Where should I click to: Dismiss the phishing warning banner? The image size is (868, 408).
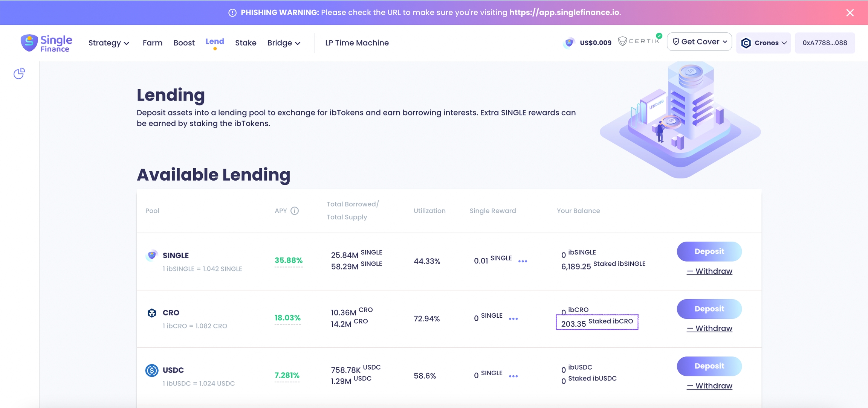(x=850, y=13)
